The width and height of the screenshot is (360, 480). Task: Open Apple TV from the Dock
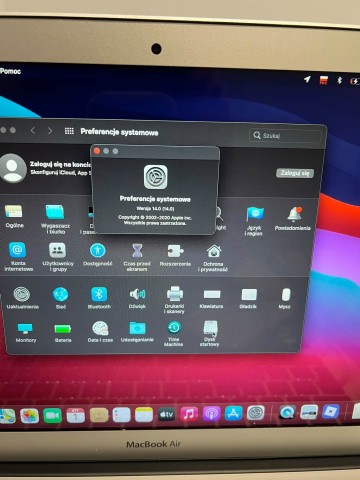click(x=166, y=414)
